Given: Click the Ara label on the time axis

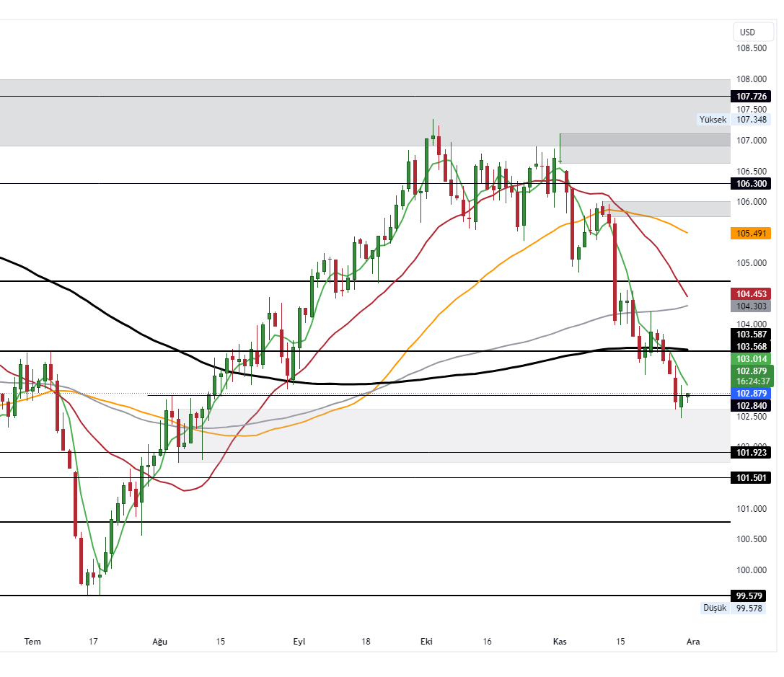Looking at the screenshot, I should [692, 641].
